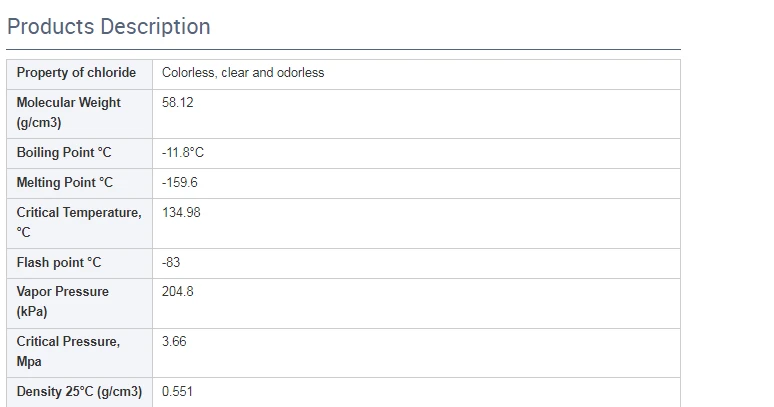This screenshot has width=774, height=407.
Task: Click the Colorless, clear and odorless text
Action: pyautogui.click(x=243, y=73)
